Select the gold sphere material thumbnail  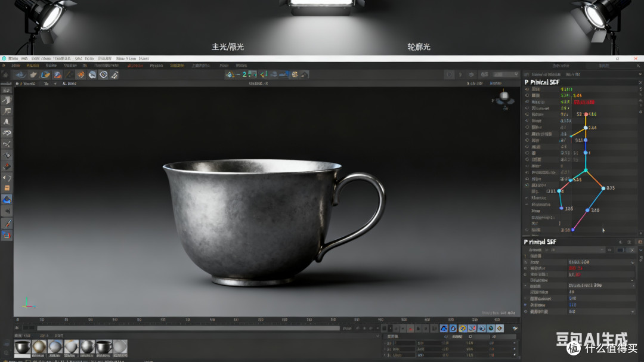39,347
